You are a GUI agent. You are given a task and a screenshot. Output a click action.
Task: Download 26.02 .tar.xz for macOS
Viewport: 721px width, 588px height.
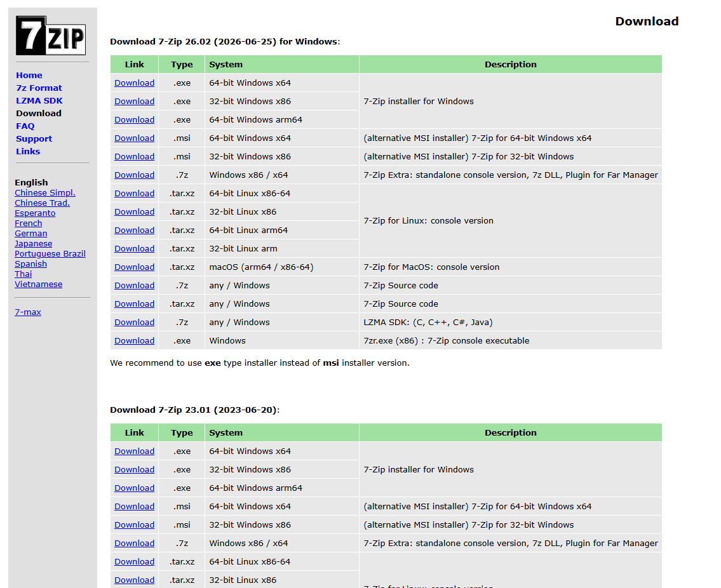tap(134, 267)
